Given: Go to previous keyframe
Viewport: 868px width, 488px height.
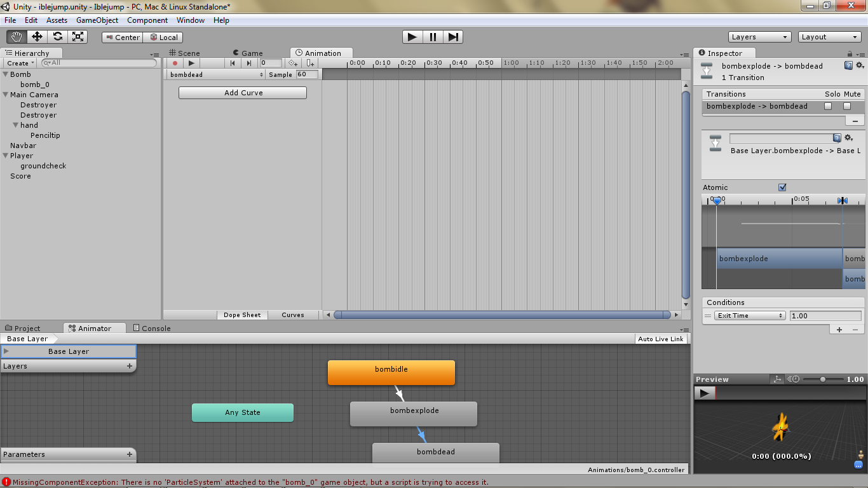Looking at the screenshot, I should 233,63.
